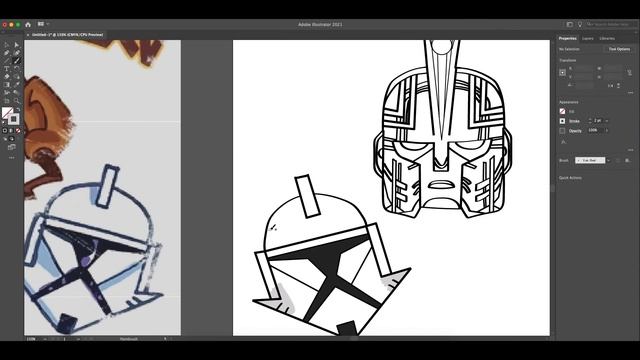Screen dimensions: 640x360
Task: Click the Stroke swatch in Appearance
Action: click(x=562, y=121)
